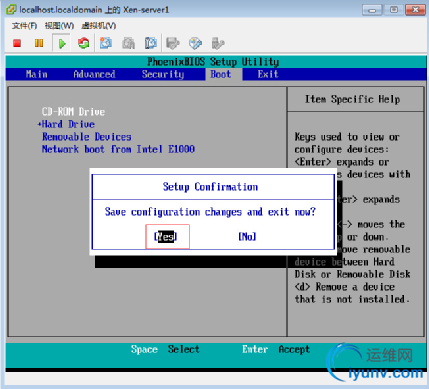The width and height of the screenshot is (429, 389).
Task: Open the 视图(W) menu
Action: (x=59, y=26)
